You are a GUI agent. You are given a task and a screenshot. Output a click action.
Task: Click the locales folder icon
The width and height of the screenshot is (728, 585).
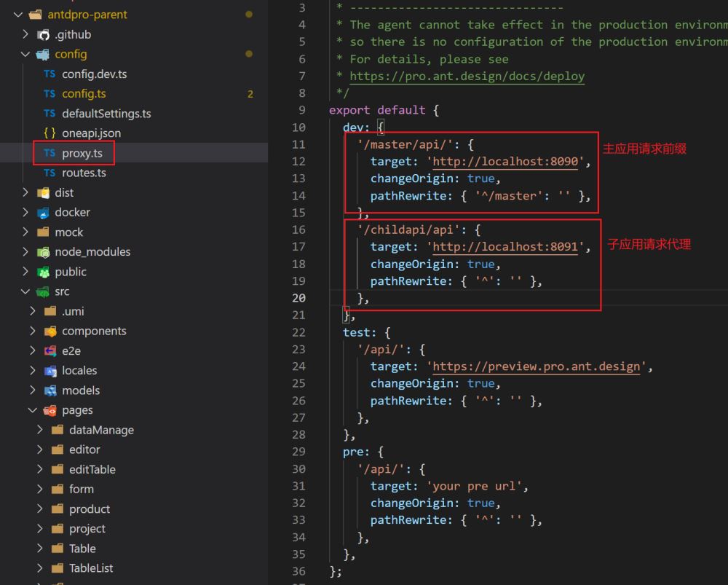[x=50, y=371]
